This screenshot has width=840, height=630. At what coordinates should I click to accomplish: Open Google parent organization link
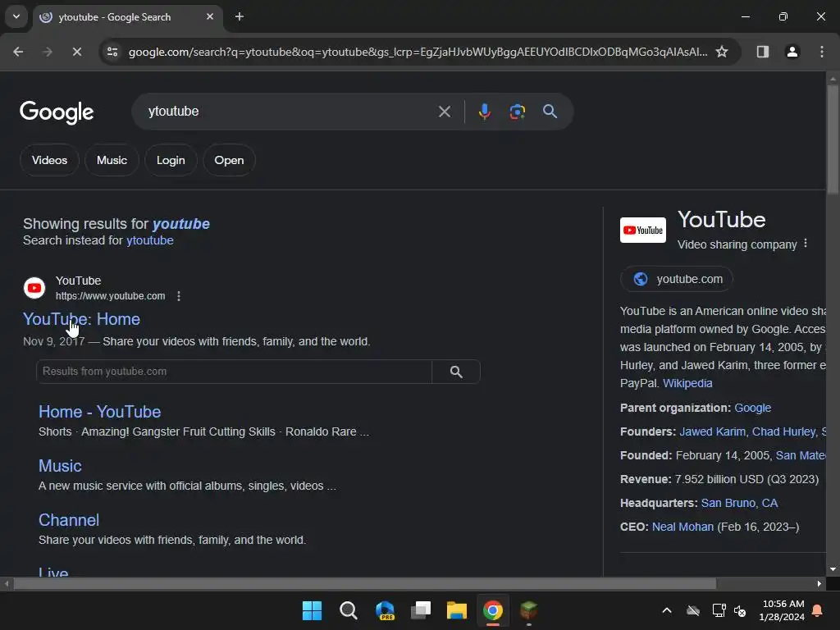[753, 409]
